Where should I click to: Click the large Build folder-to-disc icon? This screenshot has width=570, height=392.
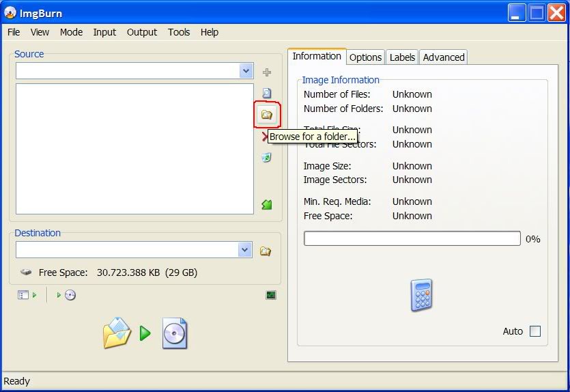(x=145, y=333)
